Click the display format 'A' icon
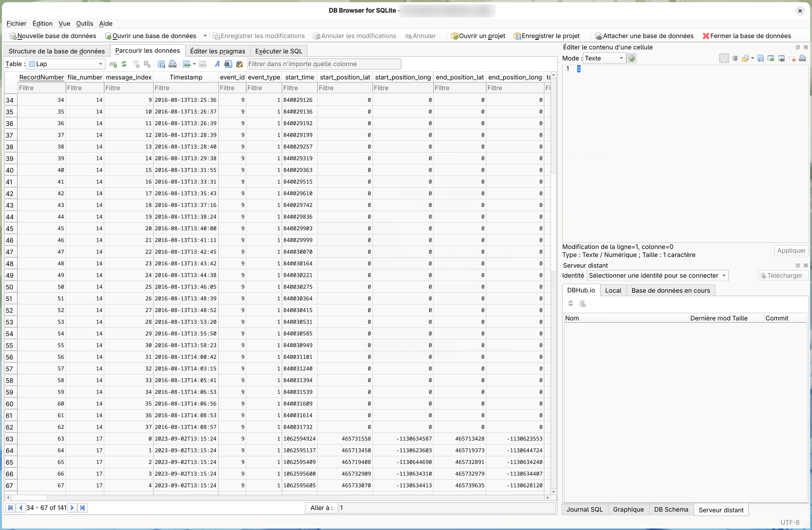This screenshot has width=812, height=530. 217,64
